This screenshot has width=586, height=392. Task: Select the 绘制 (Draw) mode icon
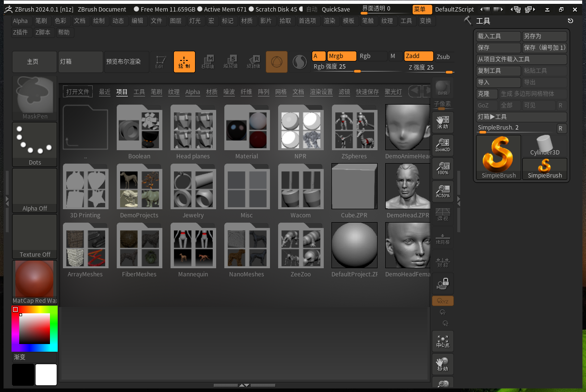coord(184,61)
